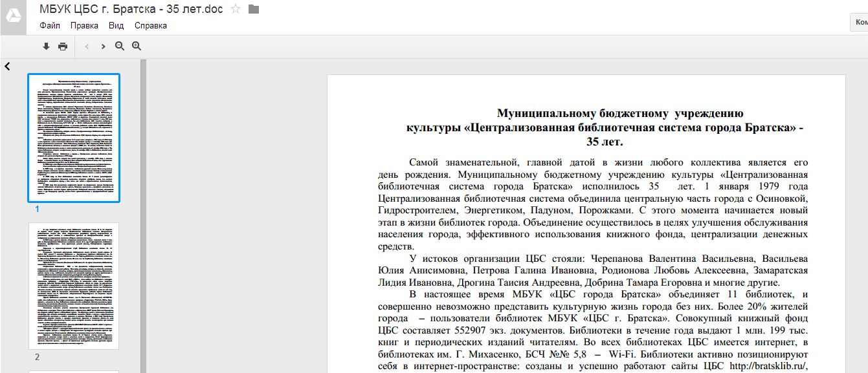Select page 2 thumbnail
868x373 pixels.
[x=74, y=286]
